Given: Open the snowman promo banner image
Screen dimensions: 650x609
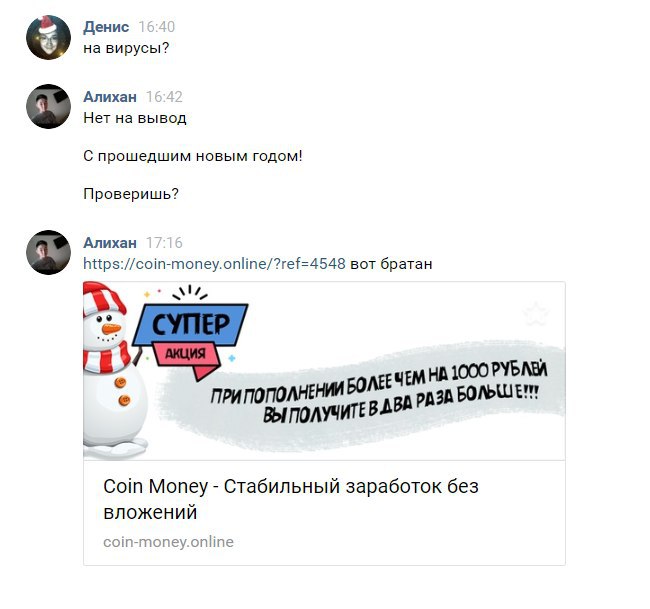Looking at the screenshot, I should (x=324, y=371).
